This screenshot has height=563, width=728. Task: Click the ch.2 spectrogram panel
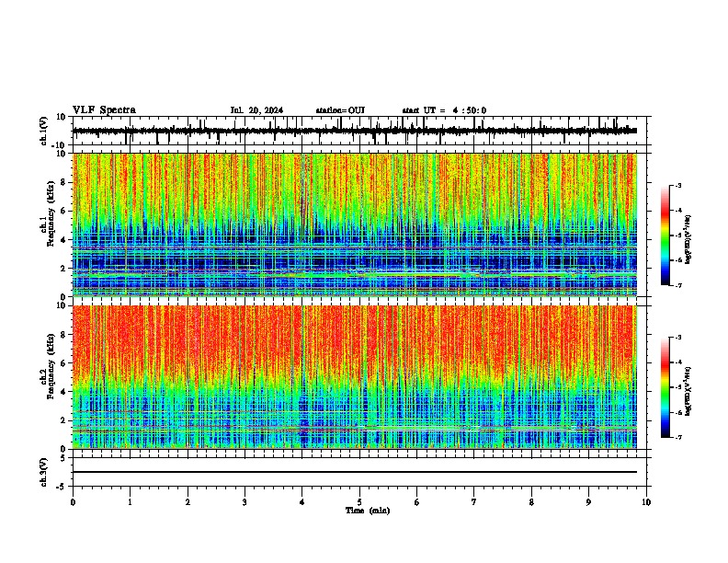[x=355, y=377]
